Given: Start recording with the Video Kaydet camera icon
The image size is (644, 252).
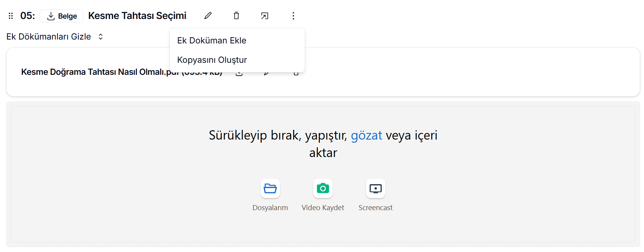Looking at the screenshot, I should pos(323,189).
